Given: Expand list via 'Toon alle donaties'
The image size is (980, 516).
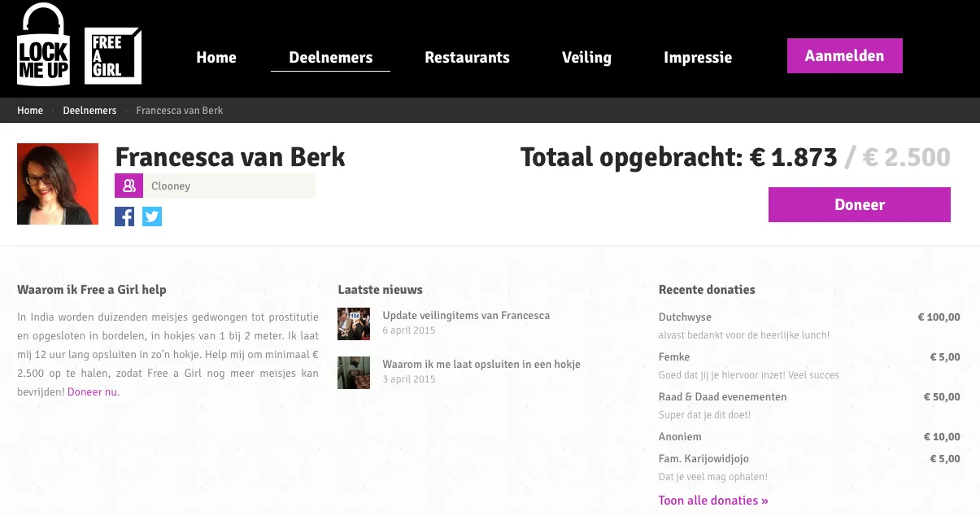Looking at the screenshot, I should 713,501.
